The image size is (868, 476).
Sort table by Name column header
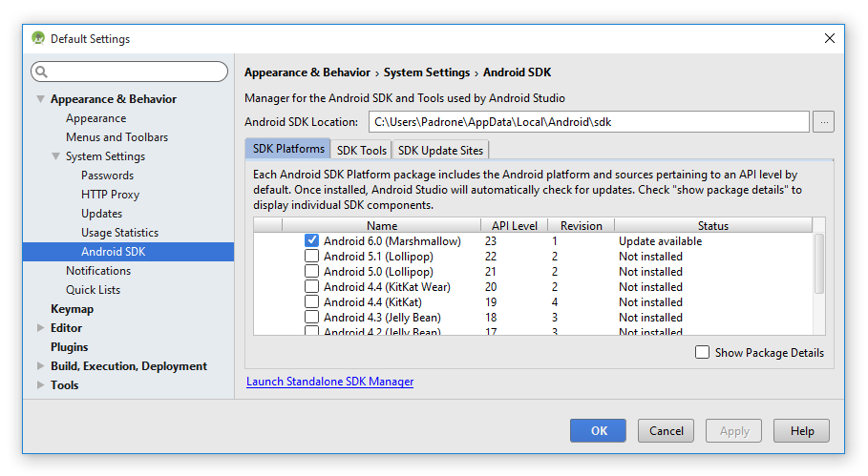click(381, 225)
